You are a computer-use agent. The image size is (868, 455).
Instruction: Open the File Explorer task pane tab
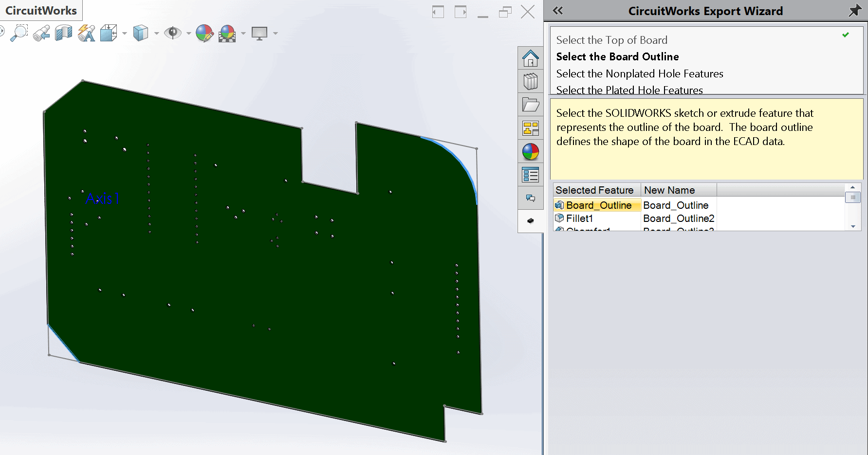pos(531,105)
